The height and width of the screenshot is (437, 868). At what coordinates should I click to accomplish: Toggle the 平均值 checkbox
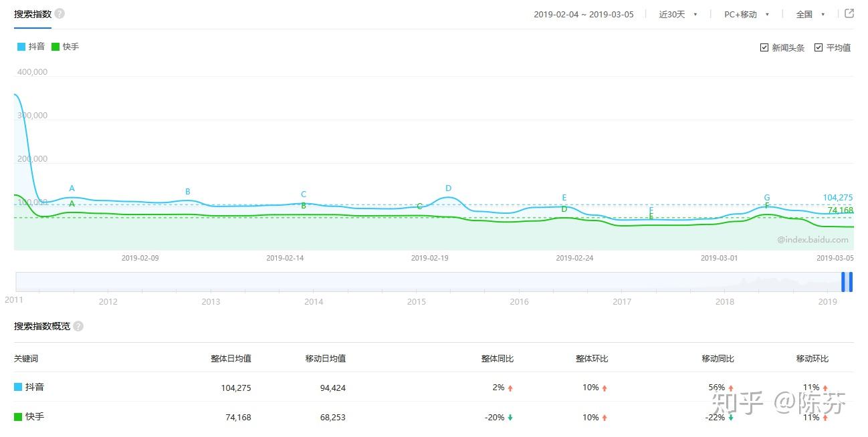coord(818,47)
